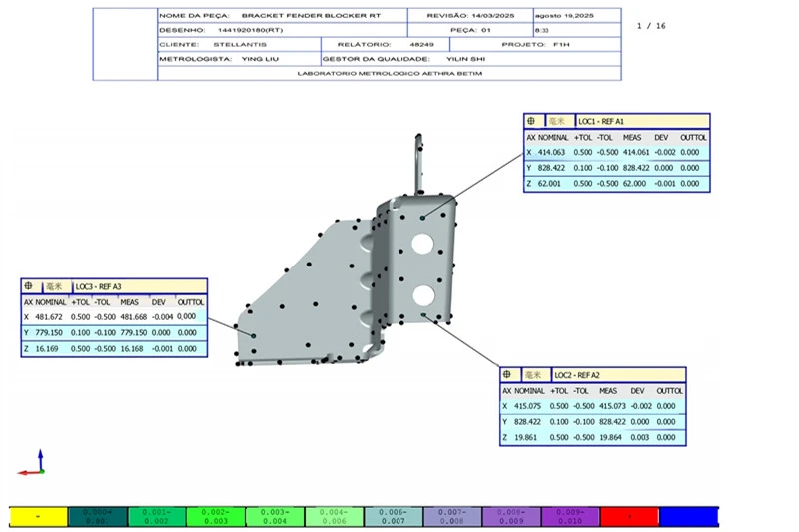Image resolution: width=799 pixels, height=532 pixels.
Task: Click LABORATORIO METROLOGICO AETHRA BETIM footer text
Action: [390, 73]
